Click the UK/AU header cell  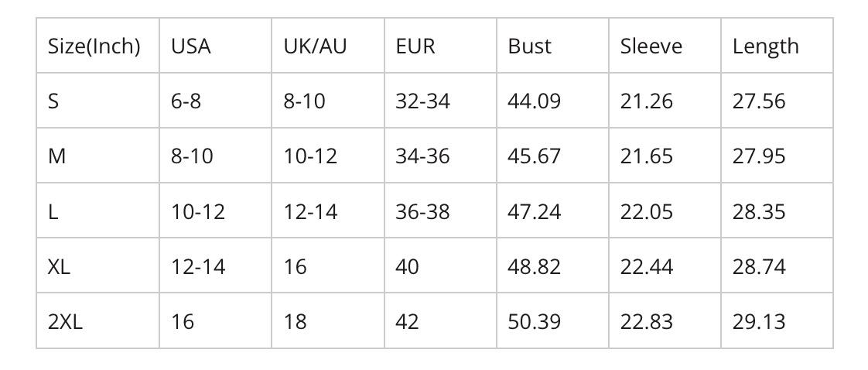coord(315,46)
